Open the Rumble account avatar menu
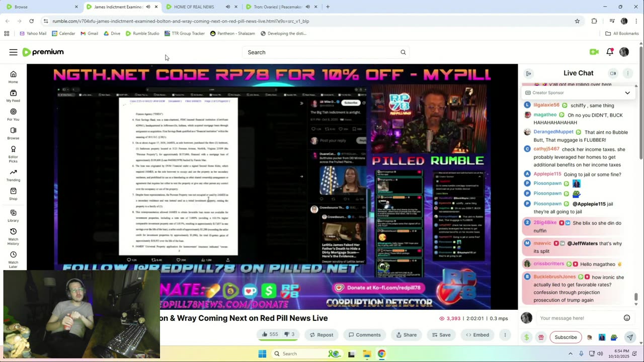 click(x=624, y=52)
